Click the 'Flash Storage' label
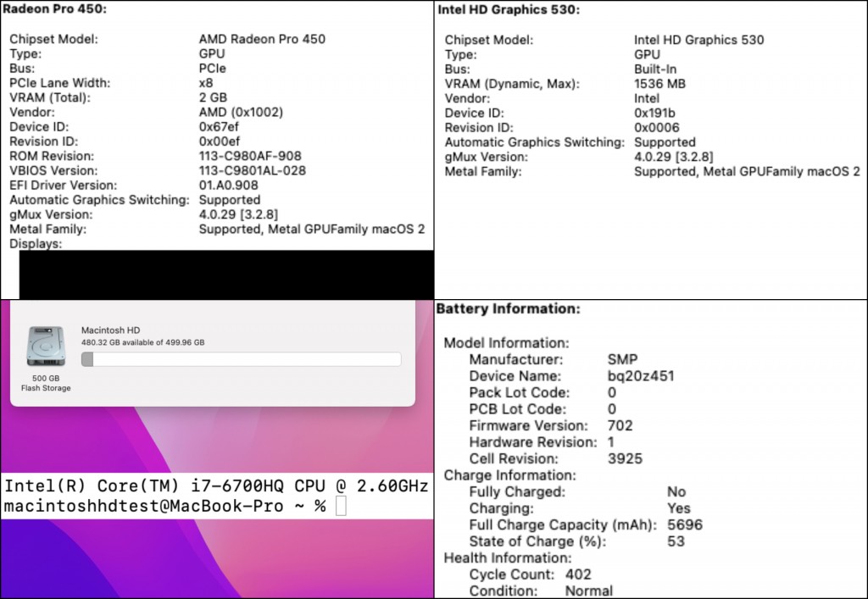This screenshot has width=868, height=599. click(46, 388)
